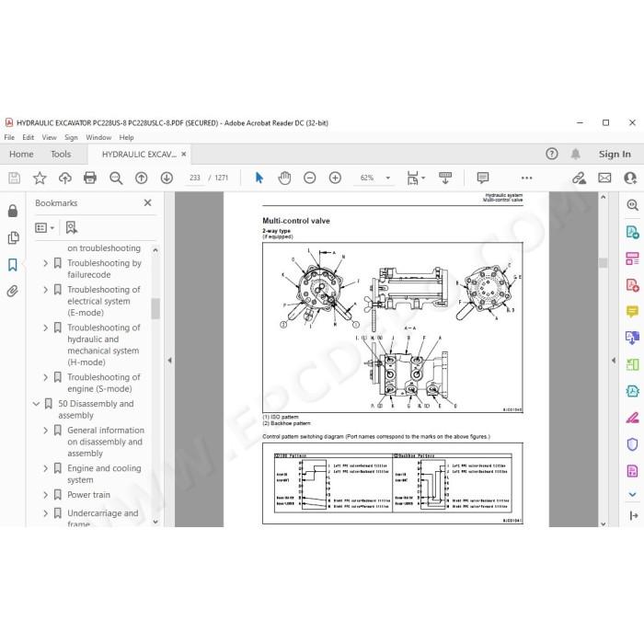Expand Power train bookmark
The width and height of the screenshot is (644, 644).
pyautogui.click(x=46, y=495)
